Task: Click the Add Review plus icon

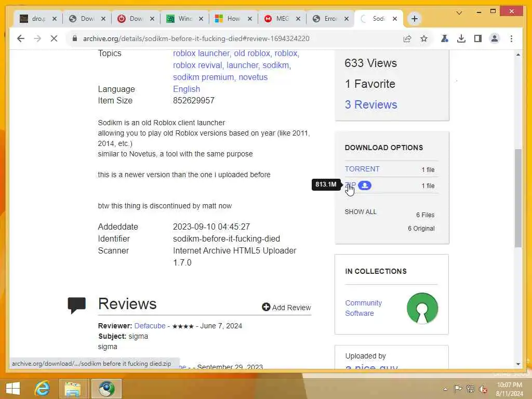Action: [x=266, y=307]
